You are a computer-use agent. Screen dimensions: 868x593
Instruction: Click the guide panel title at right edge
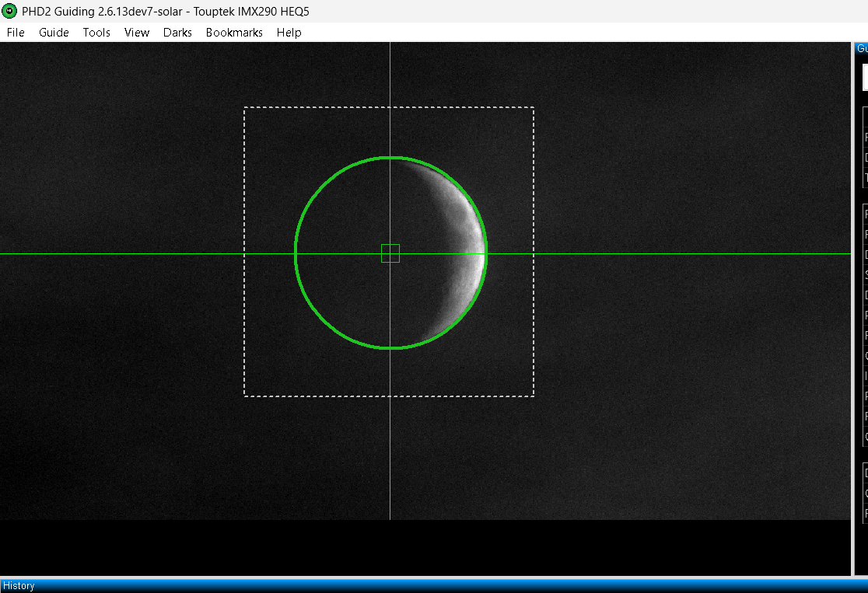tap(861, 49)
